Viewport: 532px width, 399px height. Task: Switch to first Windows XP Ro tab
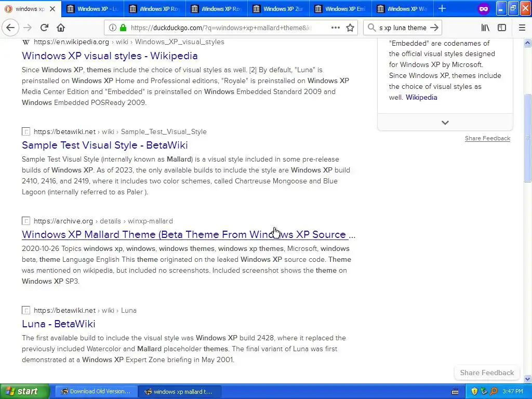(154, 9)
